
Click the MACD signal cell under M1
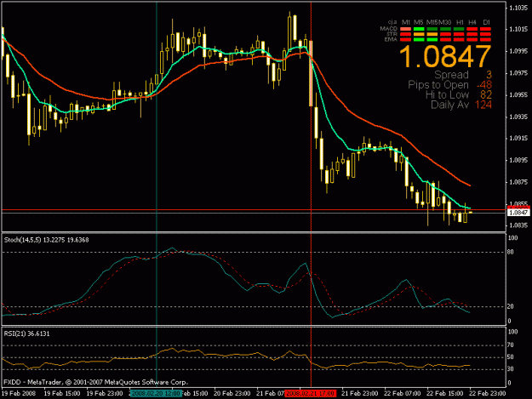point(405,29)
